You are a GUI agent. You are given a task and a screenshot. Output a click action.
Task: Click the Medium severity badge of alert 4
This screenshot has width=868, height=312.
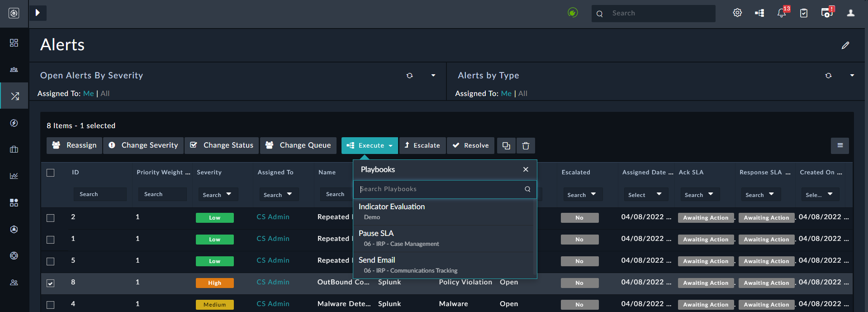tap(215, 305)
